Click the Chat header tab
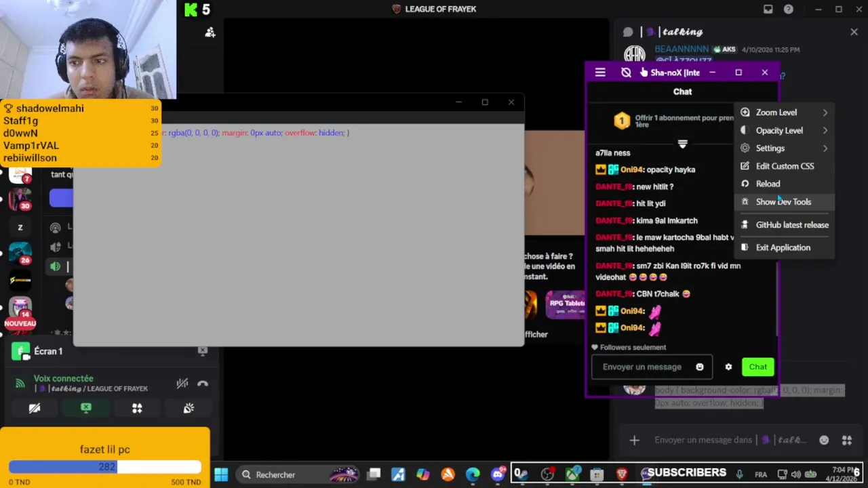The width and height of the screenshot is (868, 488). click(x=683, y=91)
